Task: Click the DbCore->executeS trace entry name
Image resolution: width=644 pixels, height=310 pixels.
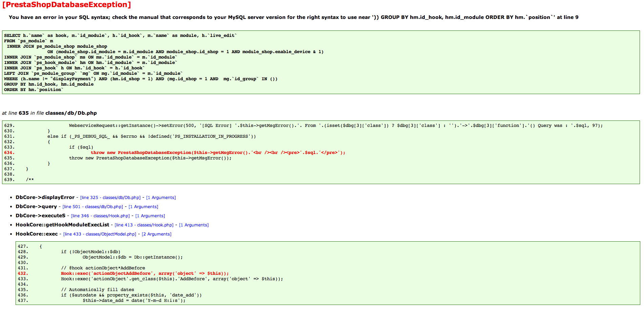Action: tap(40, 216)
